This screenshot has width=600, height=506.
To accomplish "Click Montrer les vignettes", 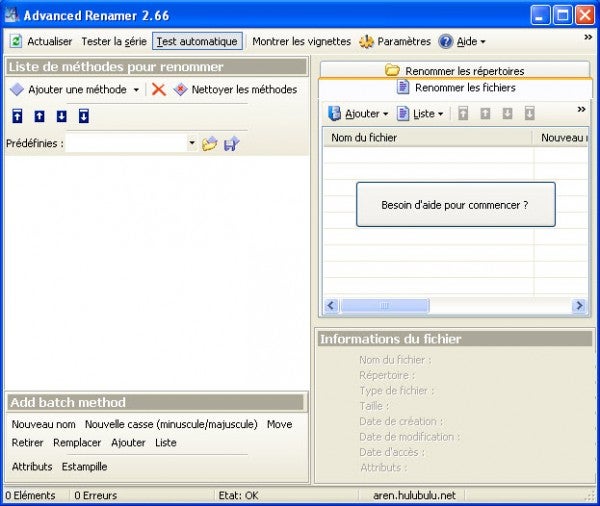I will 302,41.
